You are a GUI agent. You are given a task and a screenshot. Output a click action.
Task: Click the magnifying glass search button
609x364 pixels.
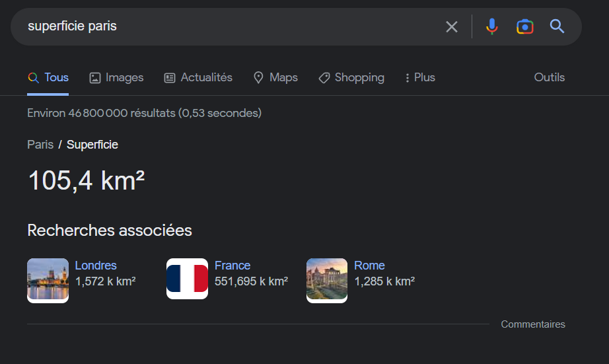557,26
